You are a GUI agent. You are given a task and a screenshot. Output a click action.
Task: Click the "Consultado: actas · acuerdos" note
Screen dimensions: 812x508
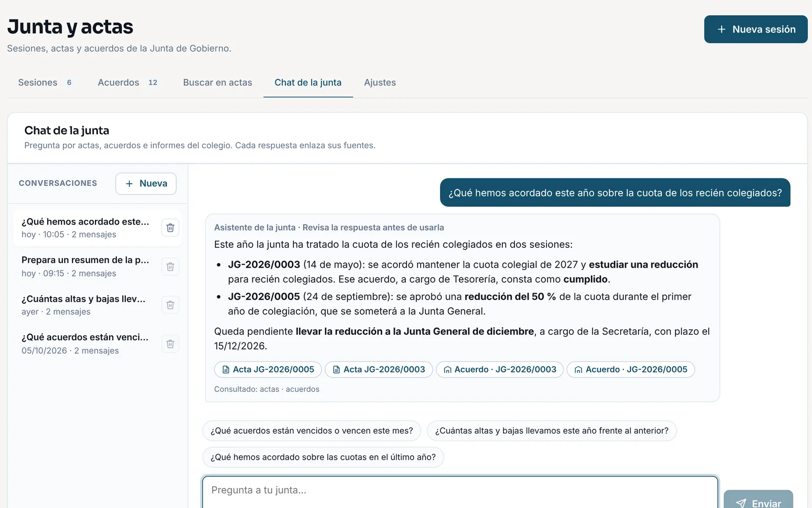[x=267, y=389]
